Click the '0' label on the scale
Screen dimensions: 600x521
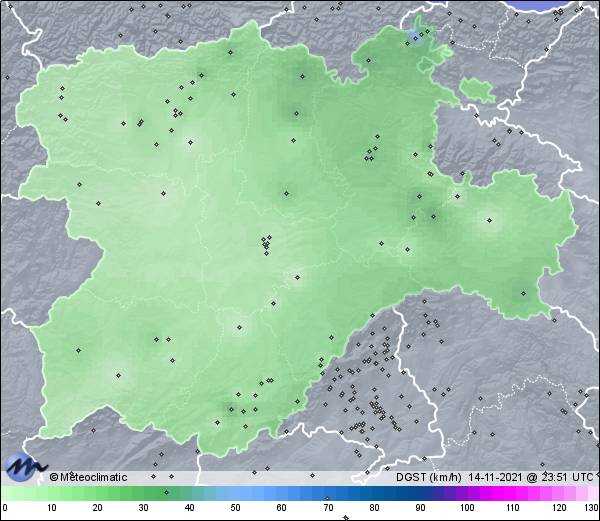(5, 508)
